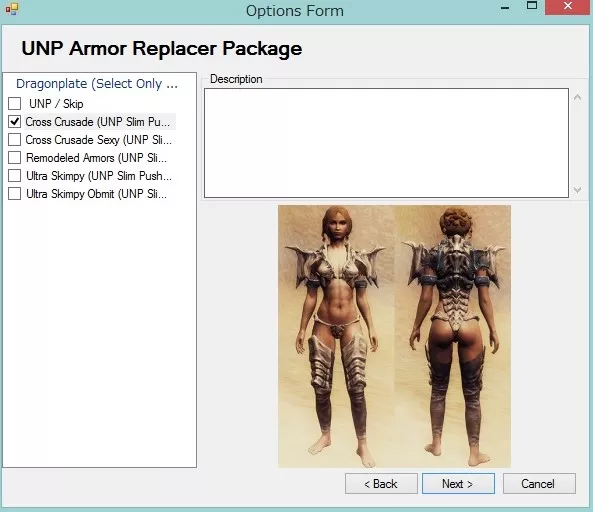Select the Ultra Skimpy (UNP Slim Push) checkbox
The height and width of the screenshot is (512, 593).
point(14,175)
